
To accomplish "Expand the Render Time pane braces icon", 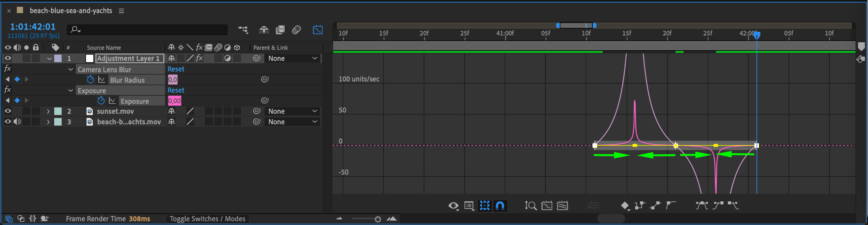I will pyautogui.click(x=33, y=219).
